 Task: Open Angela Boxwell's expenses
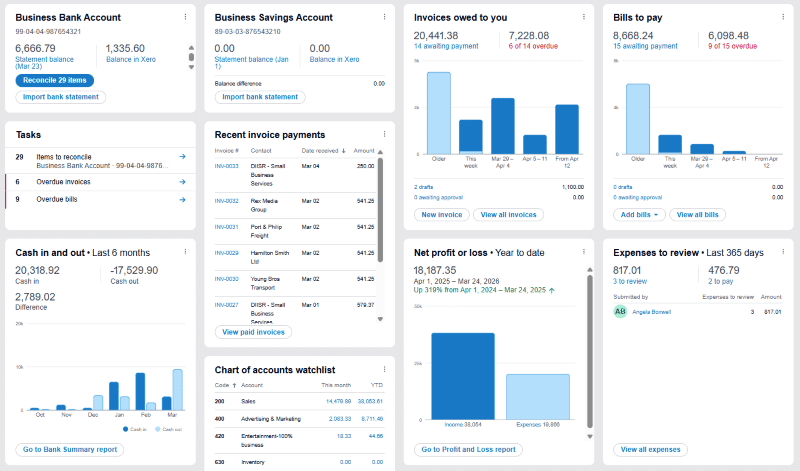pyautogui.click(x=652, y=312)
